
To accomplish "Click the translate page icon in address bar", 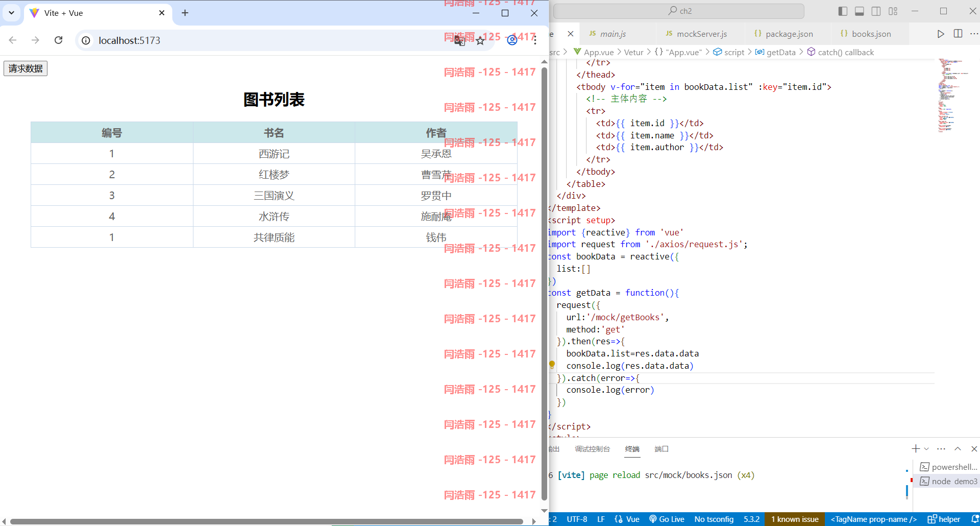I will [x=460, y=40].
